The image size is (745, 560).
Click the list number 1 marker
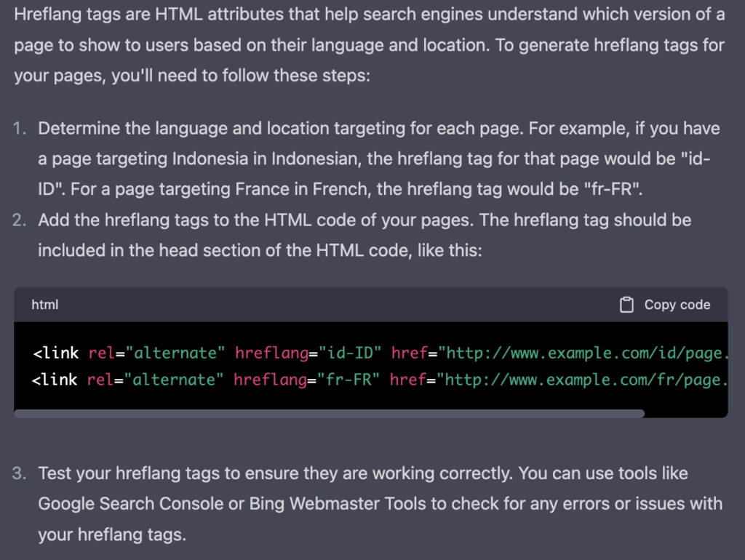(20, 129)
